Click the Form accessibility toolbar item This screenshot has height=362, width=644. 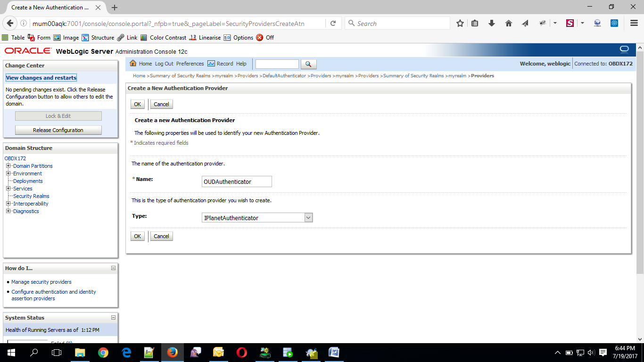[x=39, y=38]
